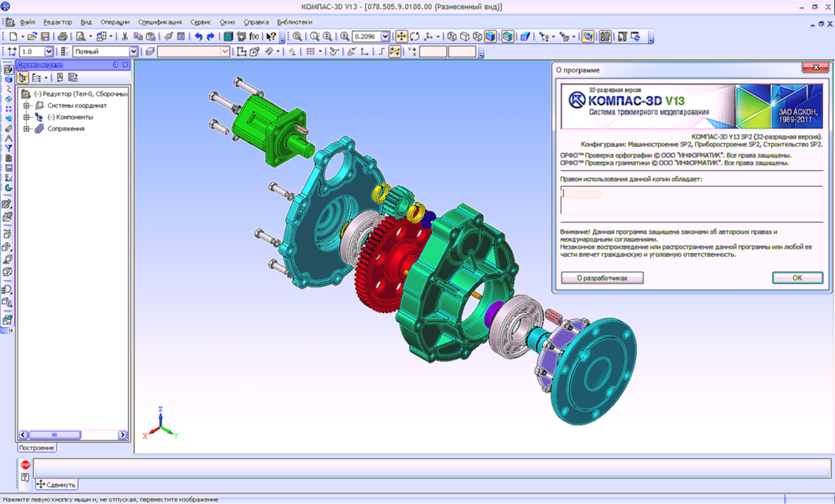Open the Файл menu
The image size is (835, 504).
click(x=27, y=22)
